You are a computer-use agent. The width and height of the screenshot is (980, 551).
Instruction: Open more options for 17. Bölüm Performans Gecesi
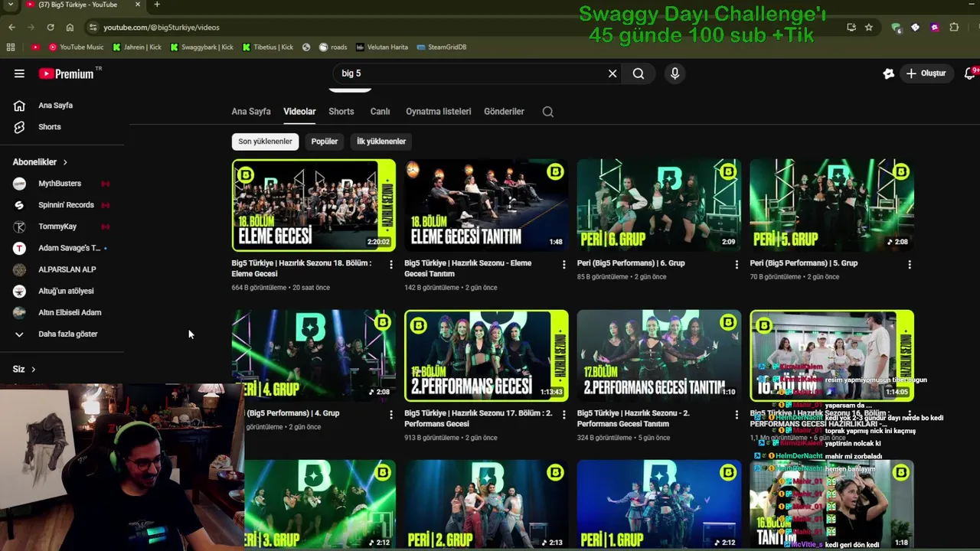tap(564, 415)
